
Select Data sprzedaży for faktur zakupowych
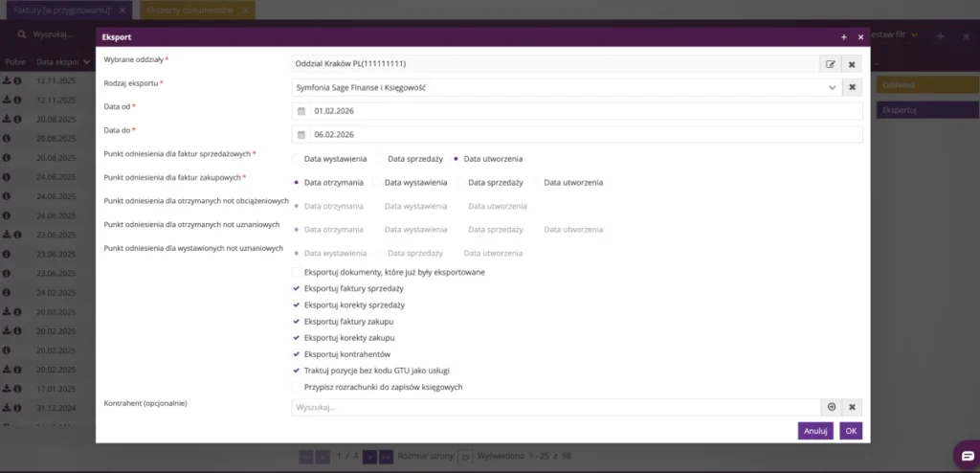click(460, 183)
